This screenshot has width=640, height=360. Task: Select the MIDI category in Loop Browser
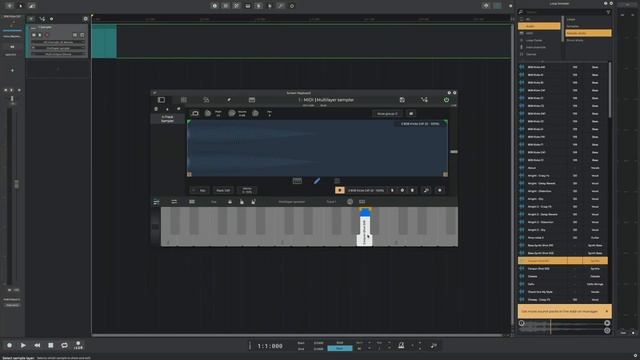tap(539, 33)
